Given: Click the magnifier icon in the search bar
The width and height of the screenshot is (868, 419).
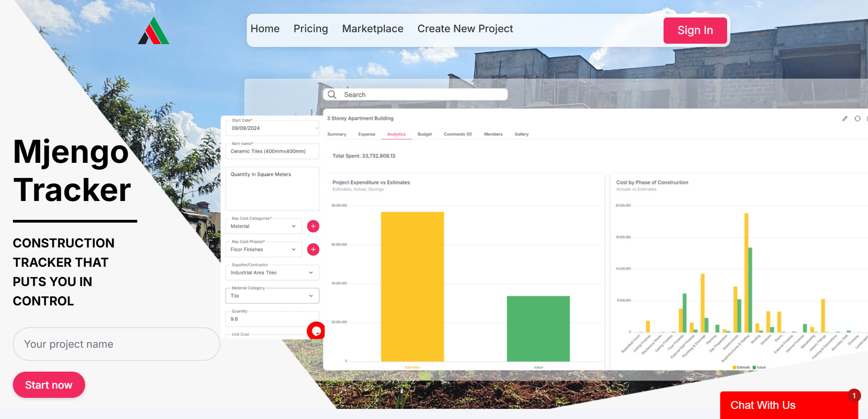Looking at the screenshot, I should pyautogui.click(x=332, y=94).
